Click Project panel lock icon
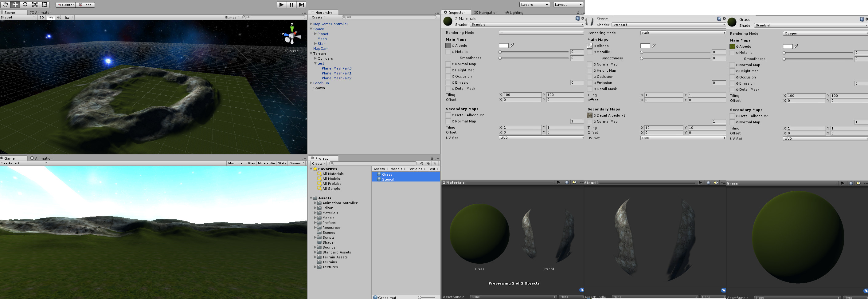Viewport: 868px width, 299px height. 432,158
